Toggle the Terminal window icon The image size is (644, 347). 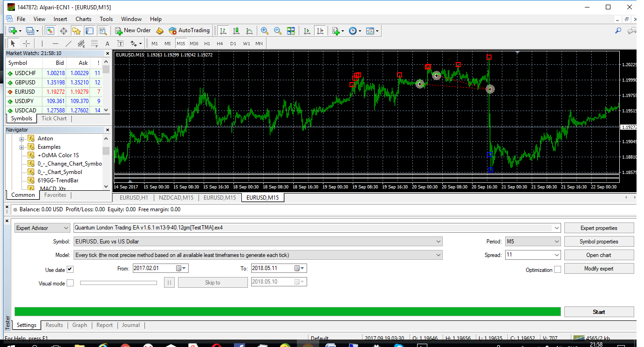click(x=89, y=31)
